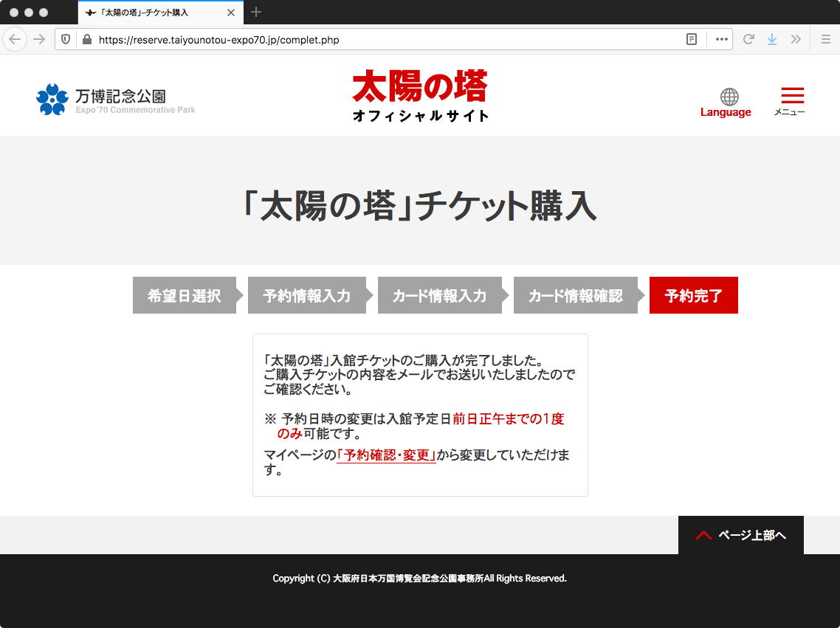Screen dimensions: 840x628
Task: Open the 万博記念公園 Expo'70 Commemorative Park link
Action: coord(115,100)
